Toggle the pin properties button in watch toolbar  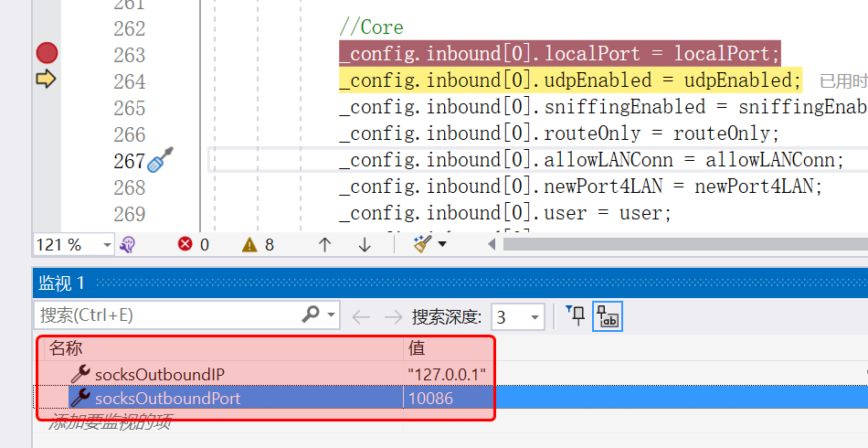(x=577, y=316)
